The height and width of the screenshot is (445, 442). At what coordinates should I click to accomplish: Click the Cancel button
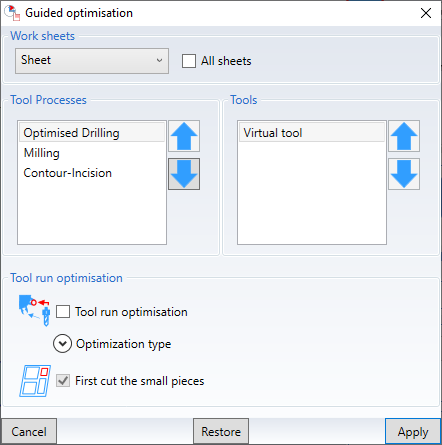[x=29, y=432]
